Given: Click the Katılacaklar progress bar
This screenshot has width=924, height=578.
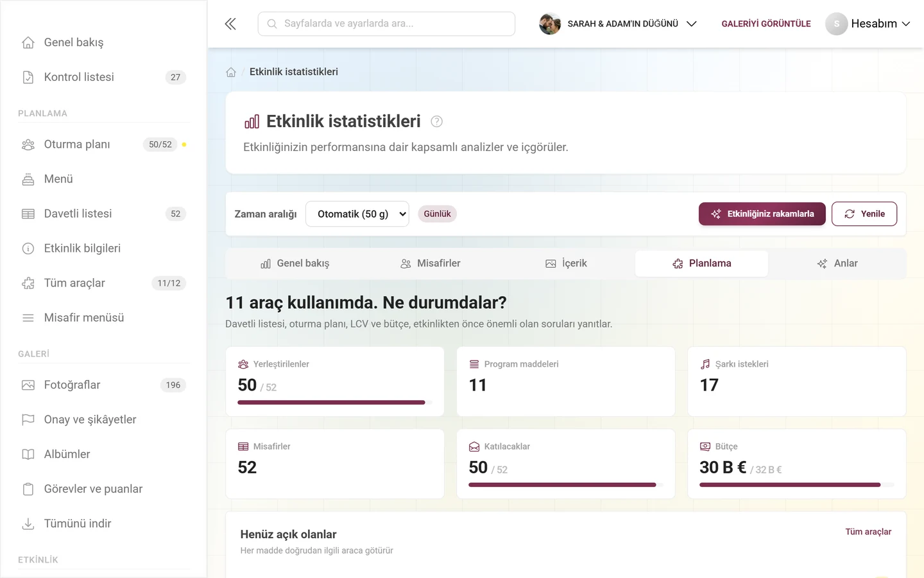Looking at the screenshot, I should click(565, 485).
